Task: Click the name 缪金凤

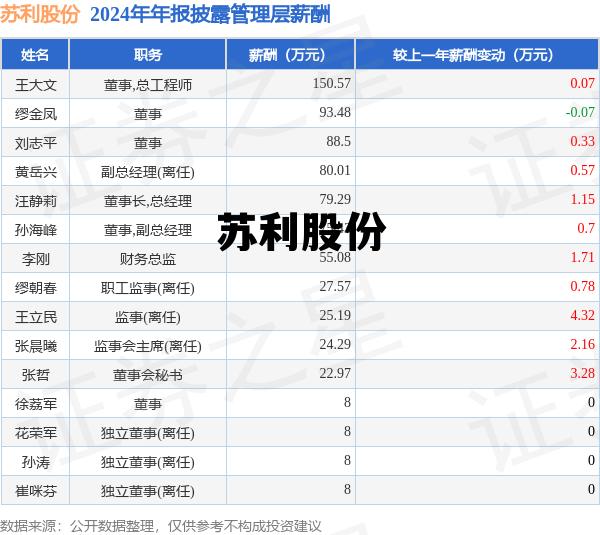Action: coord(36,114)
